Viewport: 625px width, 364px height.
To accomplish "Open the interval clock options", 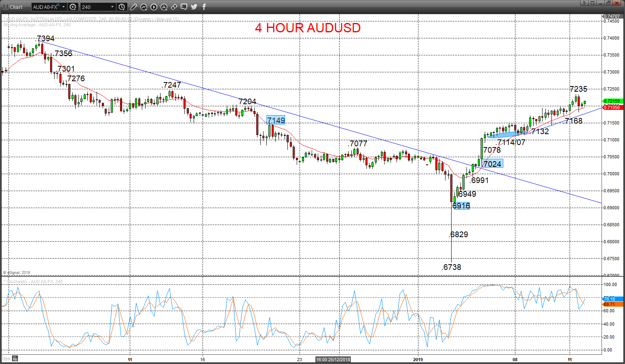I will point(122,7).
